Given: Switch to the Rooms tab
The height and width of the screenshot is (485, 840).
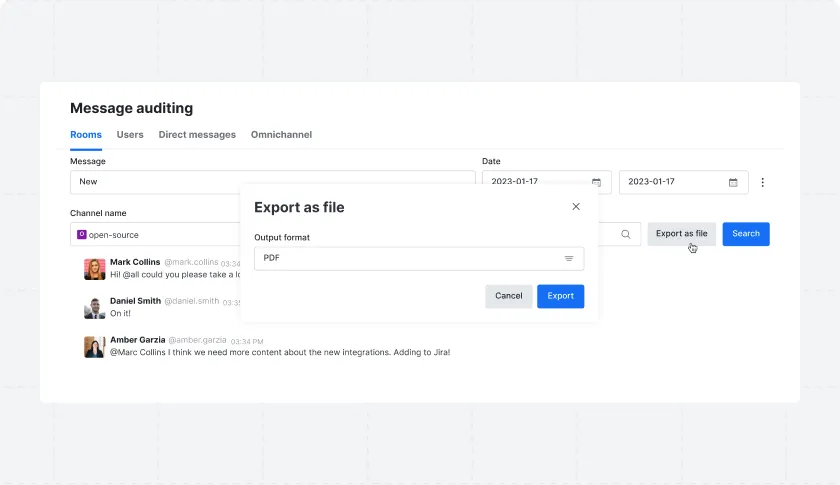Looking at the screenshot, I should click(86, 135).
